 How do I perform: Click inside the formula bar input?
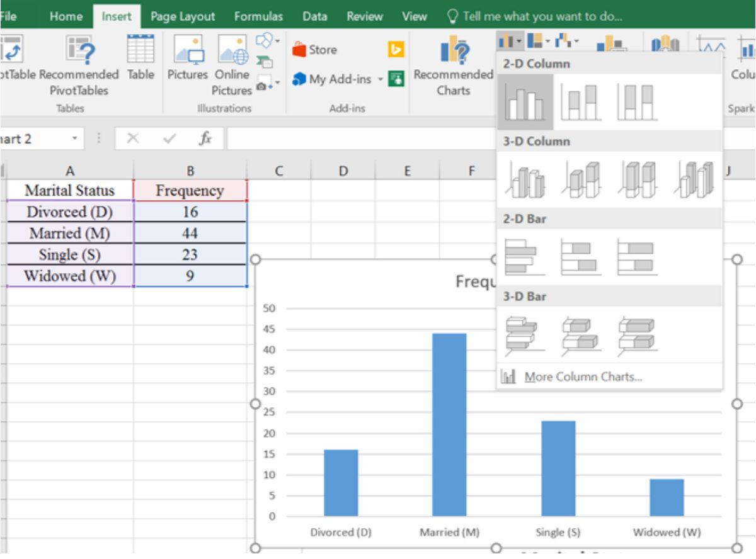360,138
